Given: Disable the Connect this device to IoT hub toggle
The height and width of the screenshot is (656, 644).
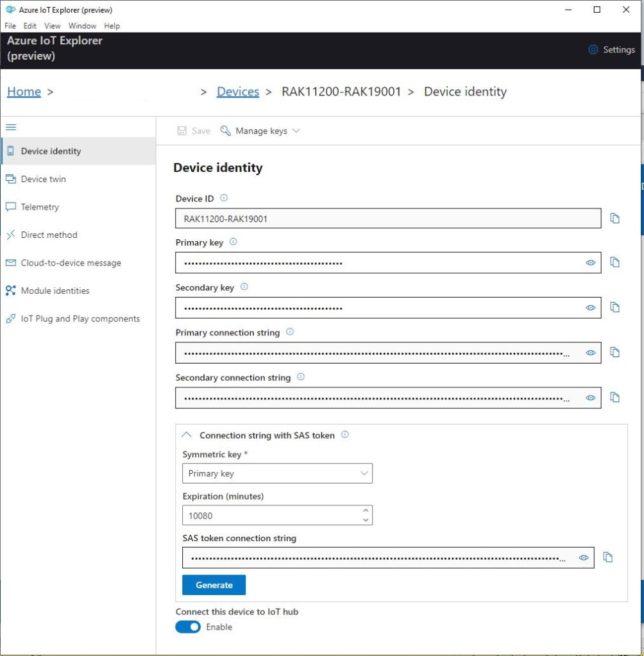Looking at the screenshot, I should coord(188,627).
